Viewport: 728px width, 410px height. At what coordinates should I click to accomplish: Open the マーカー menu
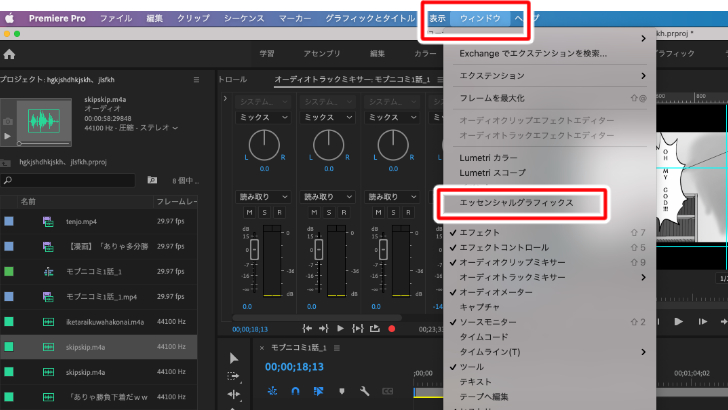pyautogui.click(x=295, y=19)
